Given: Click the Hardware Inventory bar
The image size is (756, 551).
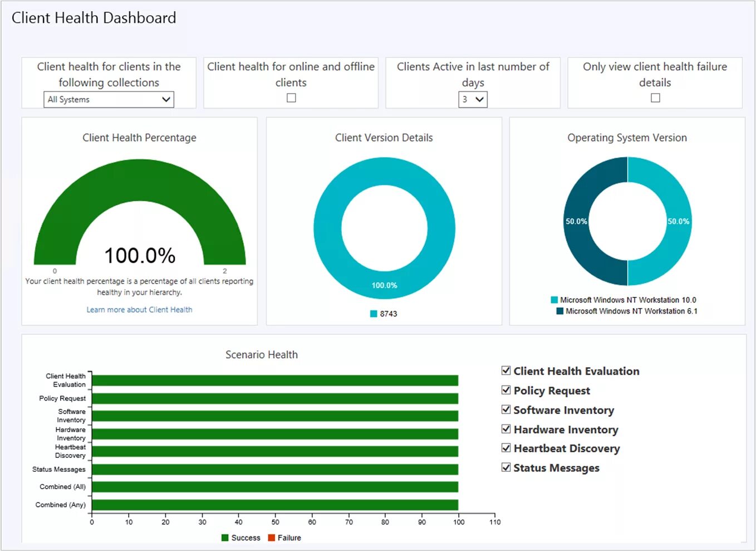Looking at the screenshot, I should [275, 433].
